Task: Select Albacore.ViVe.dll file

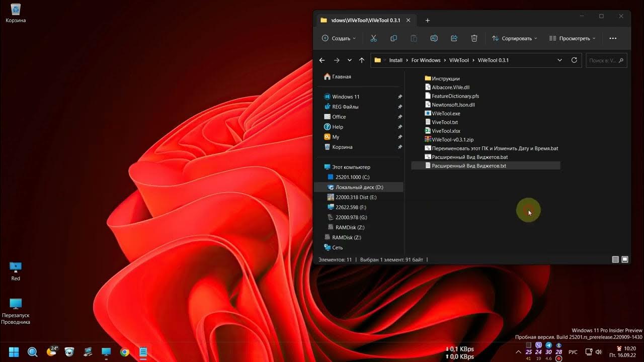Action: coord(447,87)
